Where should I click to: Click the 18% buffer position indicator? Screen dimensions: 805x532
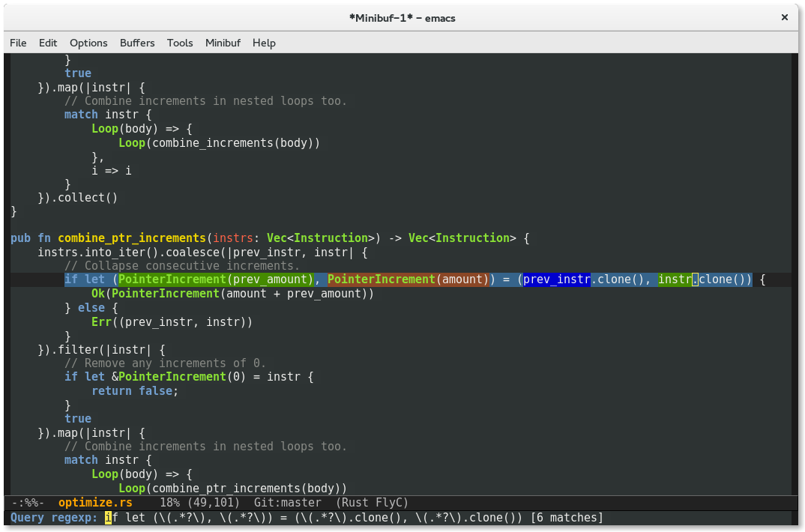(x=169, y=503)
